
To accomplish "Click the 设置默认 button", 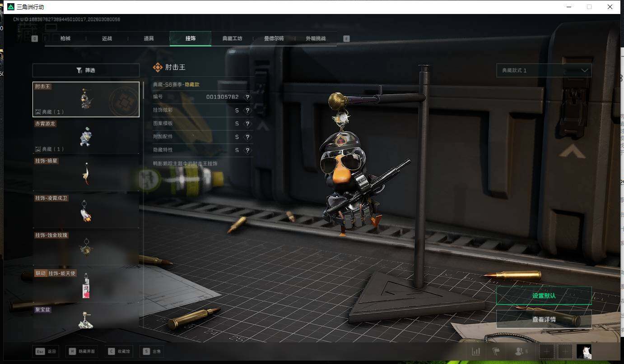I will coord(544,296).
